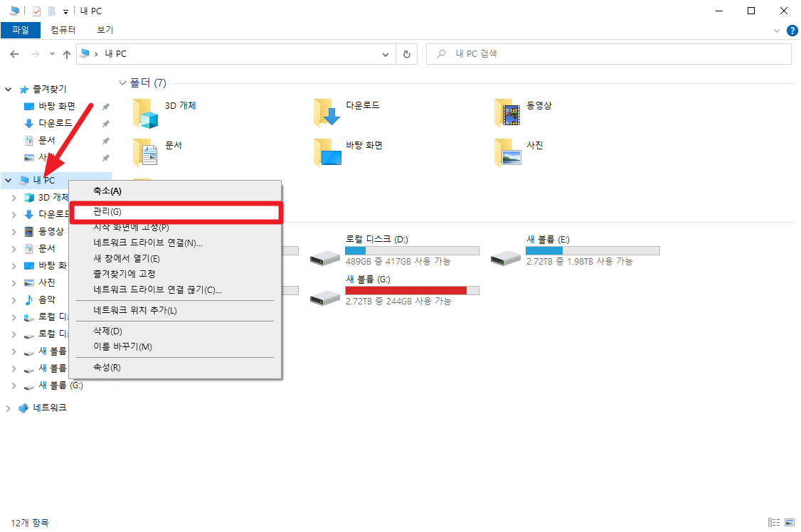
Task: Click the up-arrow navigation button
Action: [66, 53]
